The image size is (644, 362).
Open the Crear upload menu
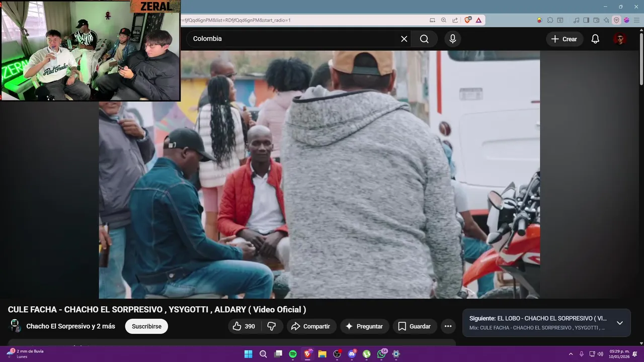click(565, 39)
